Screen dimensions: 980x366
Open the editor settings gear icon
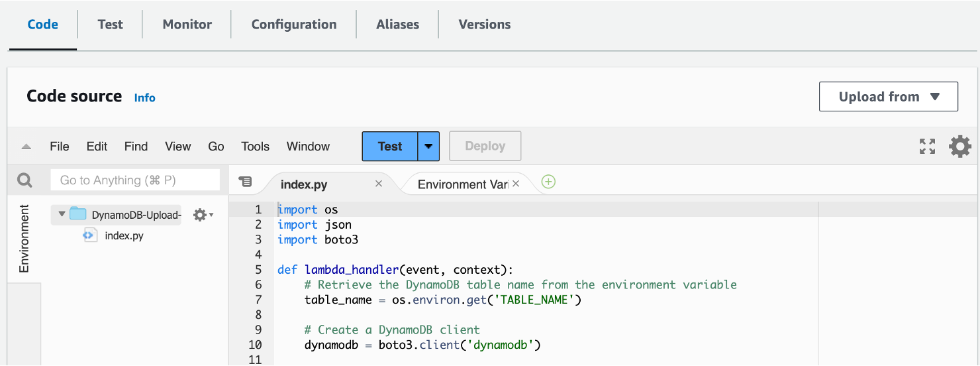pos(960,147)
